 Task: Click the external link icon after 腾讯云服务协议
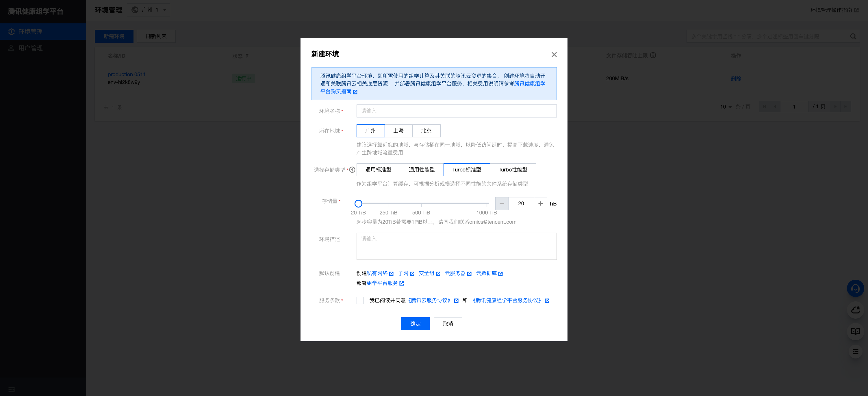click(x=456, y=301)
